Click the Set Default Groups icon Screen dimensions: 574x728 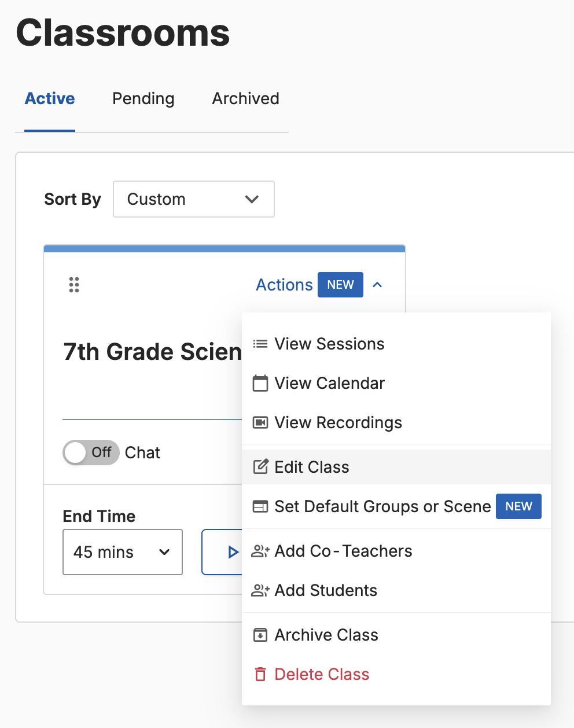(260, 506)
